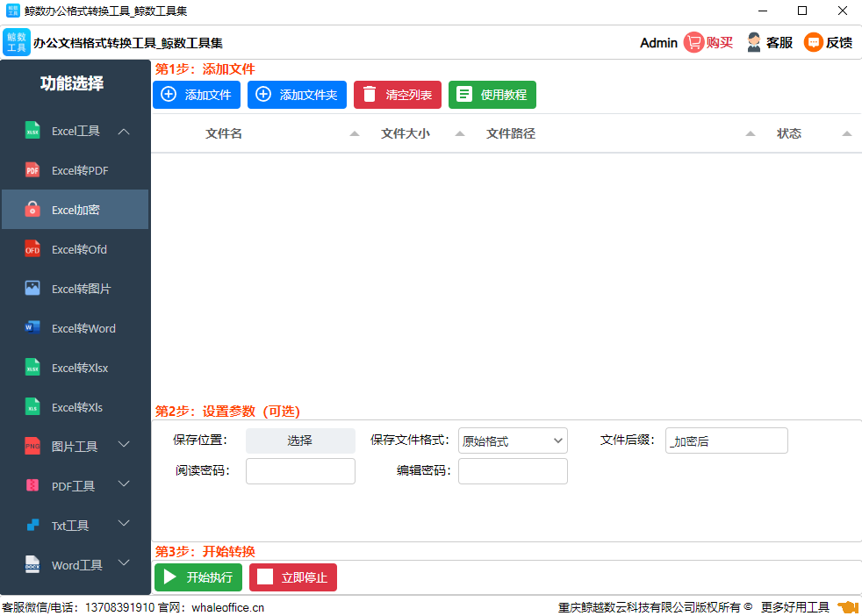Screen dimensions: 862x616
Task: Click the 文件后缀 input field
Action: 726,441
